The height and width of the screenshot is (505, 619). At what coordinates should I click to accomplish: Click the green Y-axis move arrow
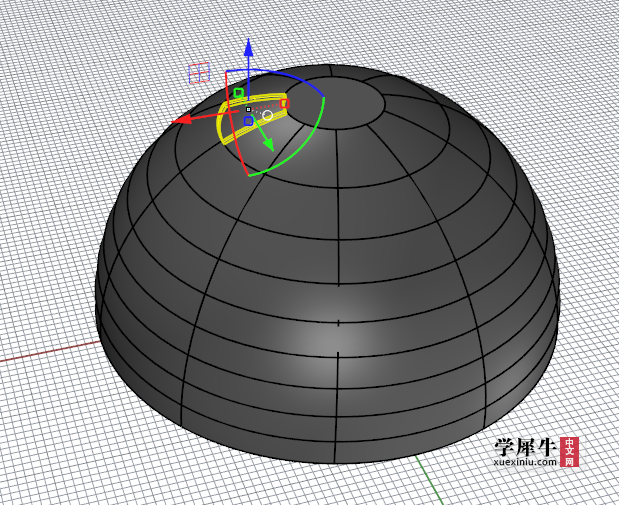[x=268, y=144]
